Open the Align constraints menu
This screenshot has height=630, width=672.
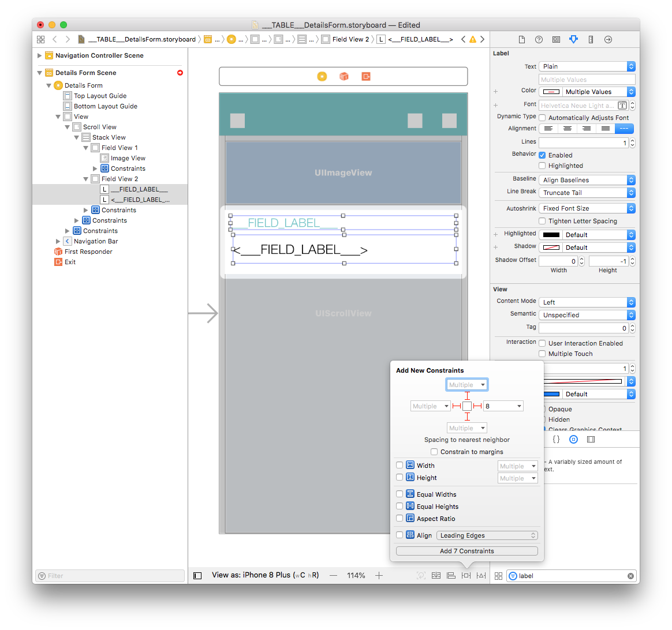[451, 576]
